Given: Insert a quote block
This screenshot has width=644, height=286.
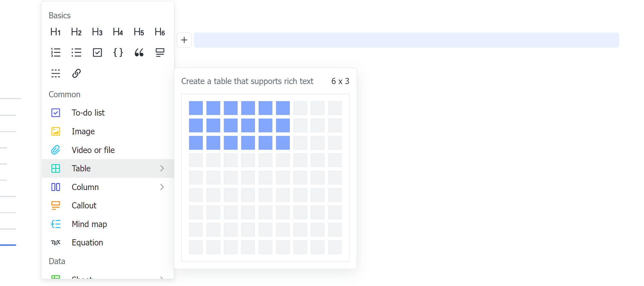Looking at the screenshot, I should pyautogui.click(x=139, y=52).
